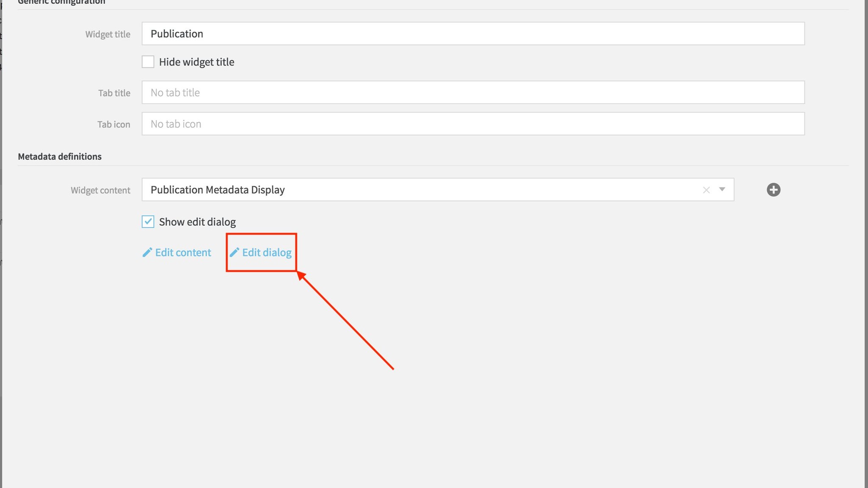Viewport: 868px width, 488px height.
Task: Click the pencil icon beside Edit content
Action: pos(147,252)
